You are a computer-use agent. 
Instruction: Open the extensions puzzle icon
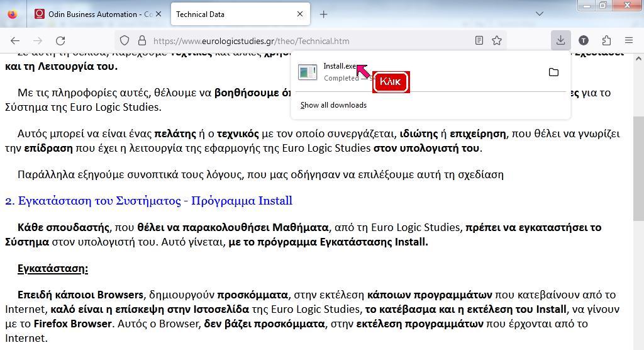point(606,40)
